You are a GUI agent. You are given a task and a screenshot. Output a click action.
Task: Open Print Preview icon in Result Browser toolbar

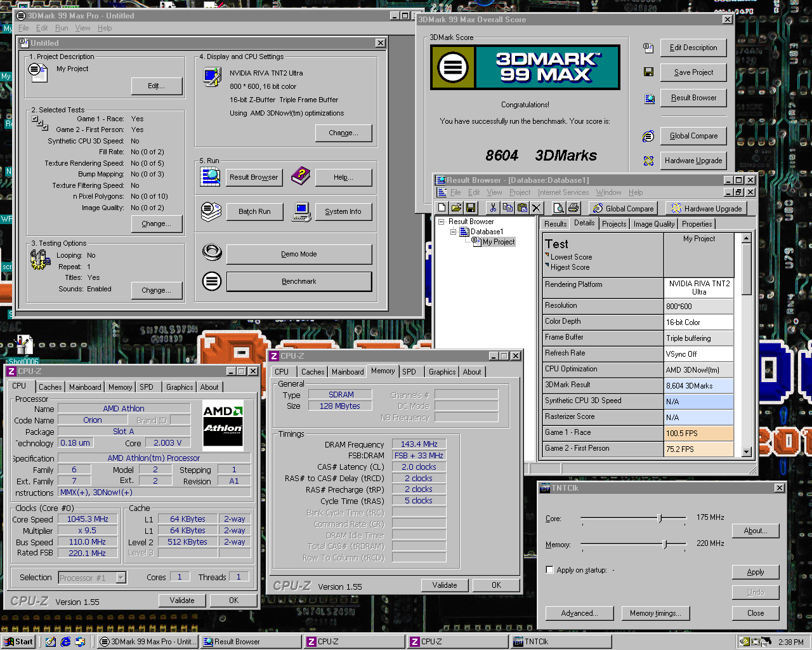pyautogui.click(x=559, y=208)
